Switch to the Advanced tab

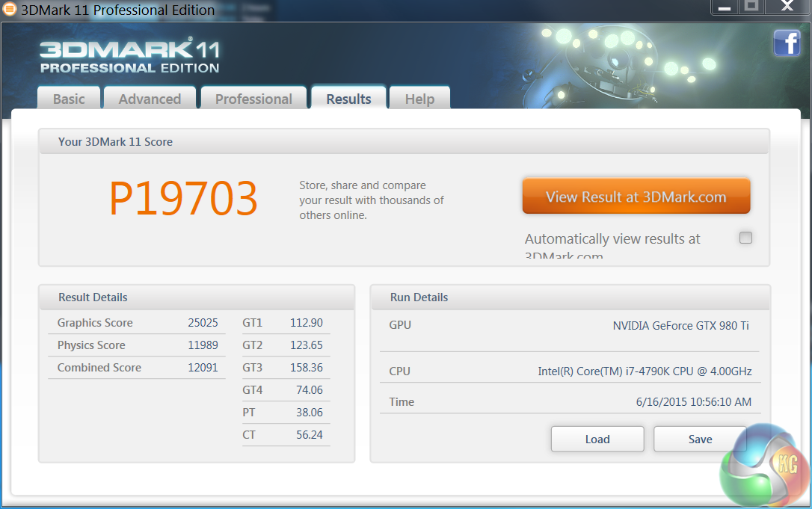(x=150, y=99)
